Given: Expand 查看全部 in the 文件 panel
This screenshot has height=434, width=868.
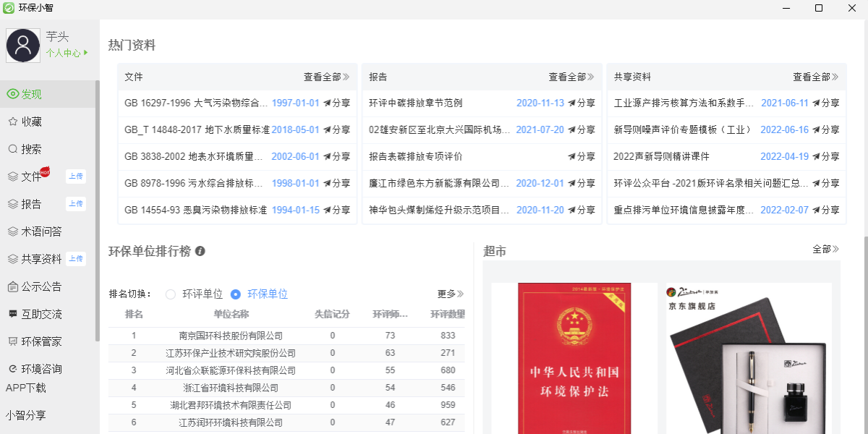Looking at the screenshot, I should (326, 77).
